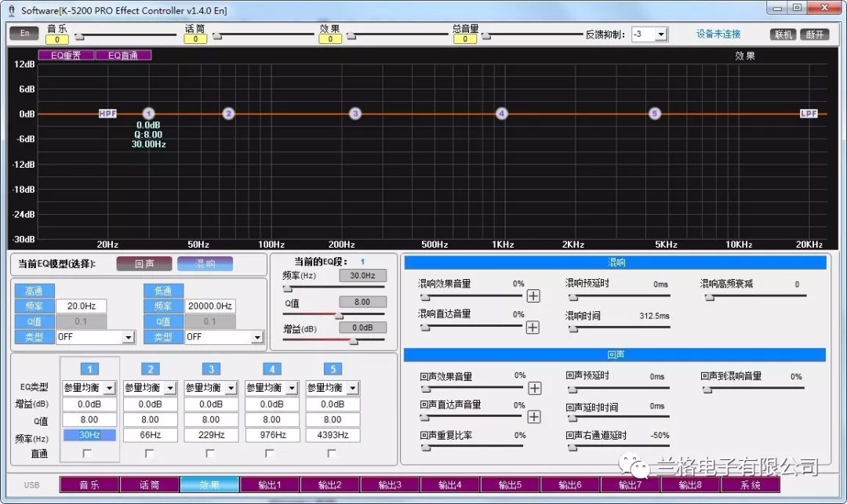Open EQ类型 dropdown for band 2

tap(170, 388)
